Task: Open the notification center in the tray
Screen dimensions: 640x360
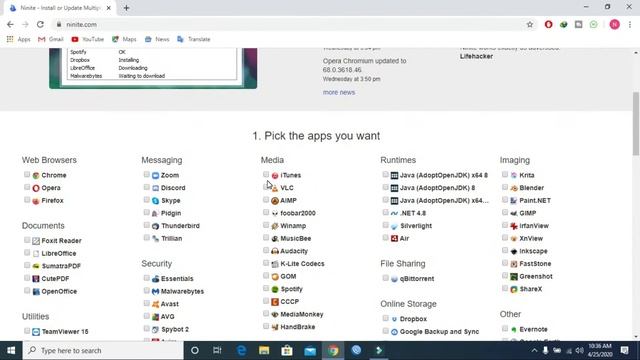Action: click(x=624, y=351)
